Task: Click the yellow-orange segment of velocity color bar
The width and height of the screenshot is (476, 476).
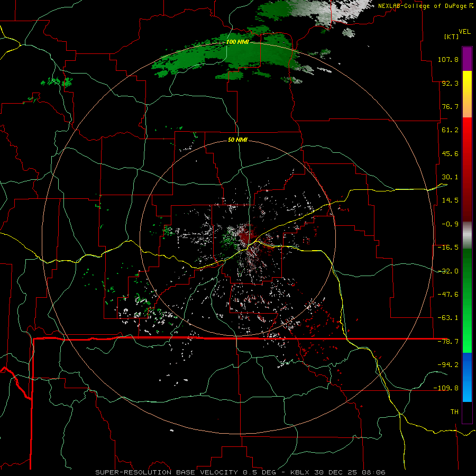Action: 467,94
